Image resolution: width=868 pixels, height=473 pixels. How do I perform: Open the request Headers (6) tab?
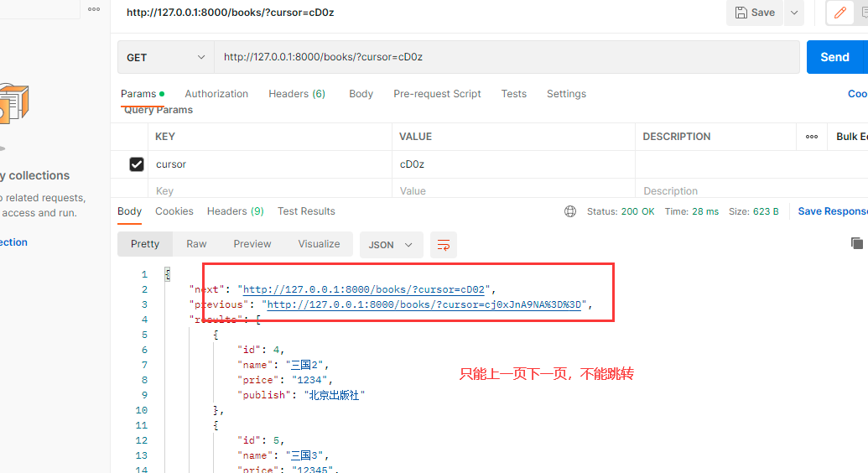click(297, 94)
